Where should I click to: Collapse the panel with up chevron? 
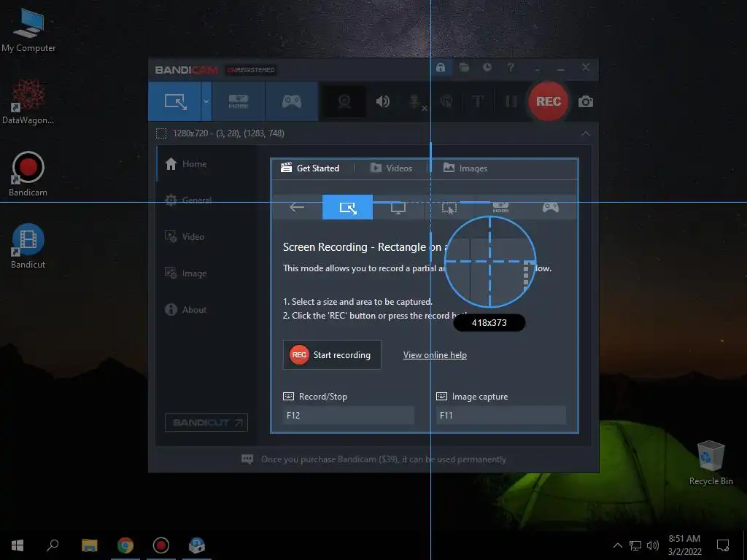586,133
